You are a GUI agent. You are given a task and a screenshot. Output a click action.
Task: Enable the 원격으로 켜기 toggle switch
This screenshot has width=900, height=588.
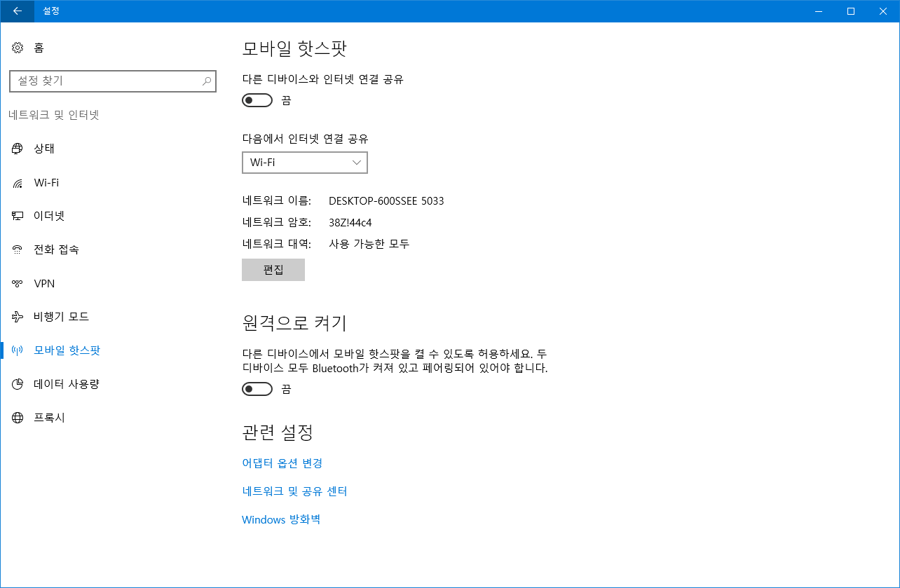click(x=257, y=389)
